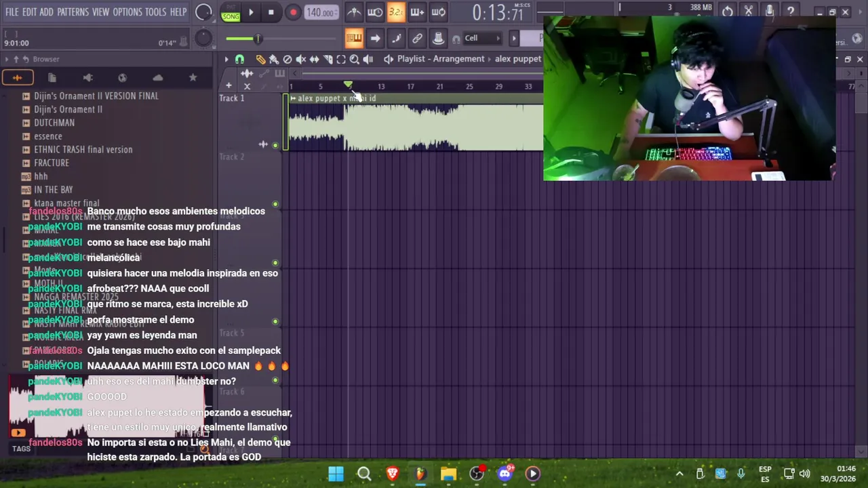Screen dimensions: 868x488
Task: Open the OPTIONS menu
Action: (127, 12)
